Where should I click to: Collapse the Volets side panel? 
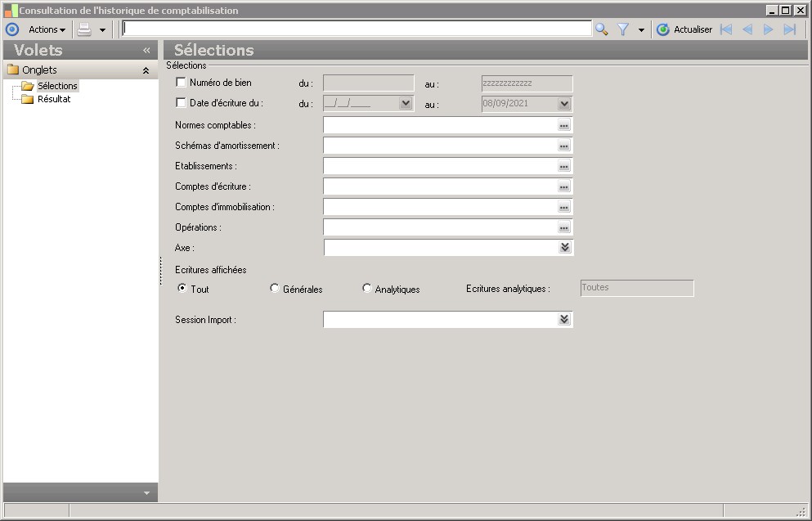[x=146, y=50]
